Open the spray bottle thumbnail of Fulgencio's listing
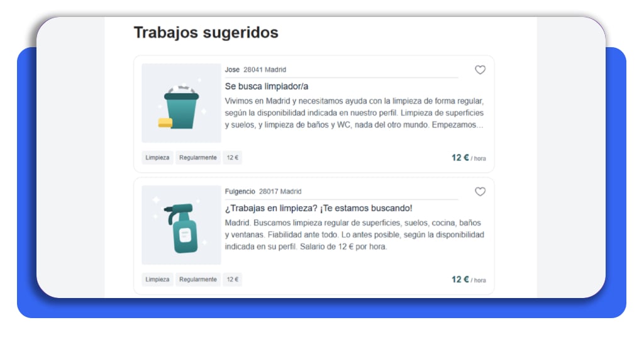The height and width of the screenshot is (337, 644). (181, 225)
